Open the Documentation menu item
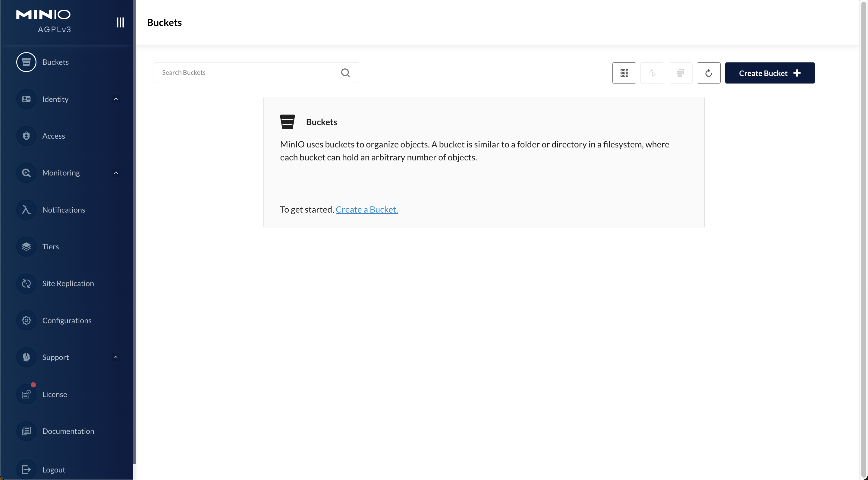 pos(68,431)
